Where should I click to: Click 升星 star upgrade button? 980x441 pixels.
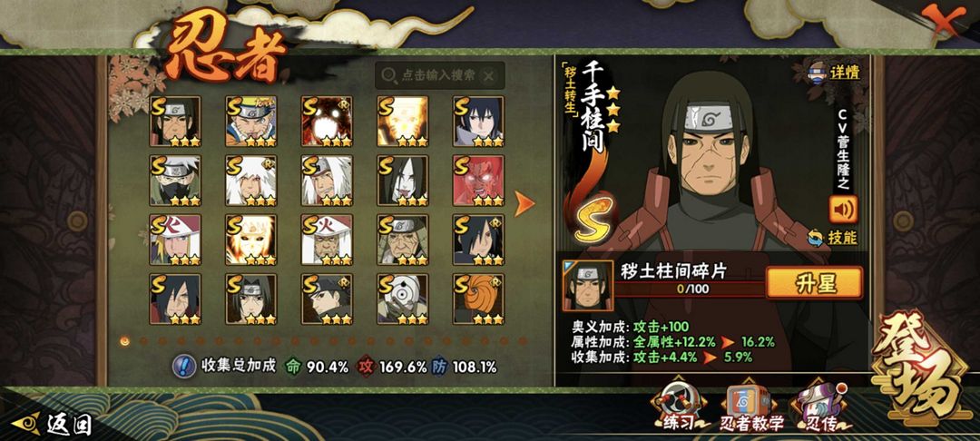(x=814, y=283)
